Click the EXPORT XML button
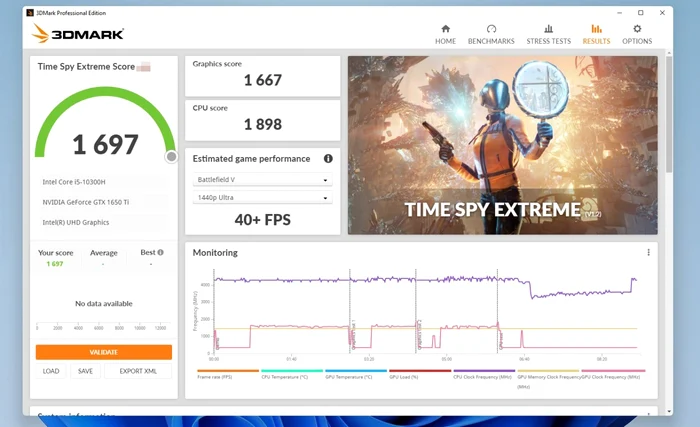Viewport: 700px width, 427px height. click(138, 371)
